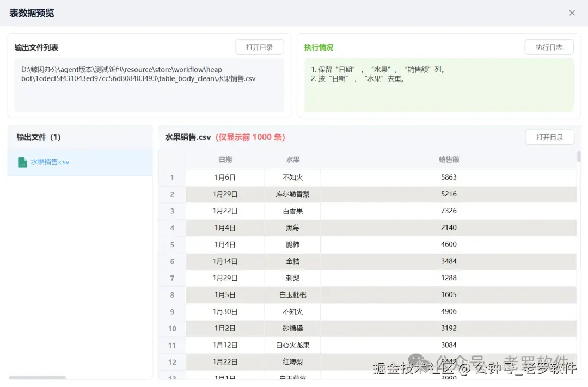Click the sales value 1288
Viewport: 588px width, 387px height.
click(x=449, y=278)
